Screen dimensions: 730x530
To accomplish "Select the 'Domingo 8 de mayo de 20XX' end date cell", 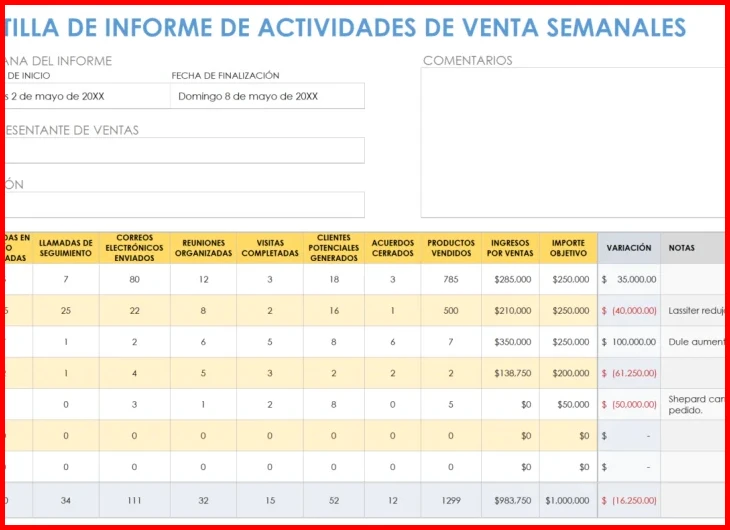I will [x=267, y=96].
